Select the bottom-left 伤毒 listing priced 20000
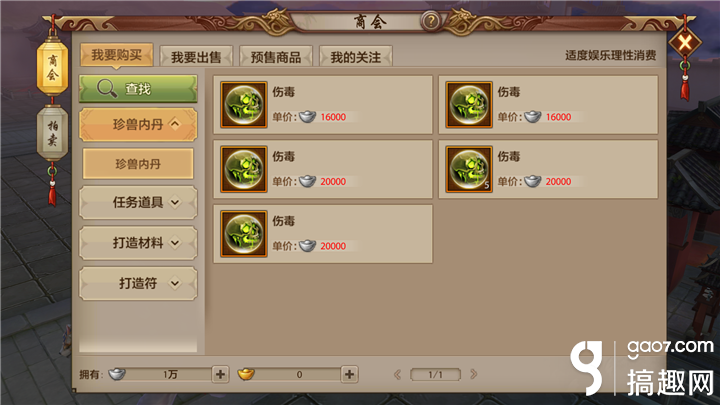Image resolution: width=720 pixels, height=405 pixels. [323, 234]
